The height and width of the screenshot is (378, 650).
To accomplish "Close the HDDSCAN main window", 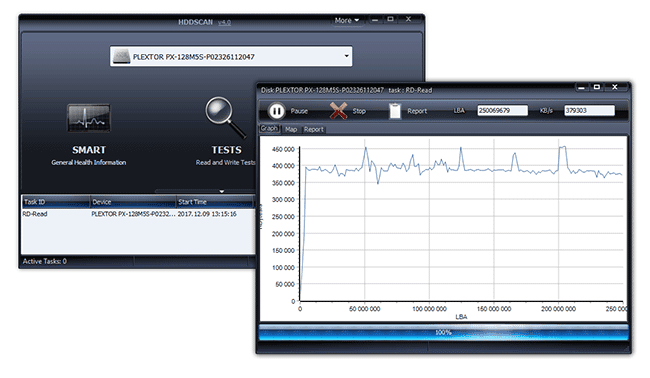I will coord(408,19).
